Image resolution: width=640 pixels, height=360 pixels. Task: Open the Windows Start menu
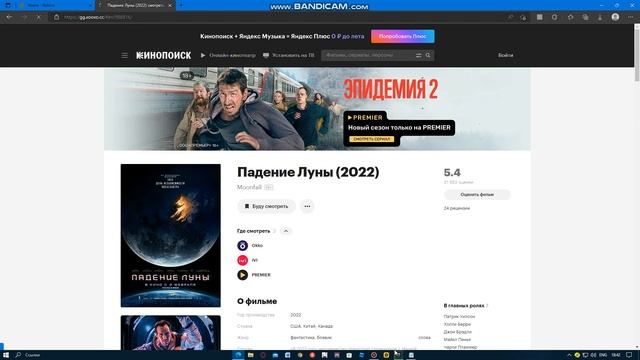point(6,355)
